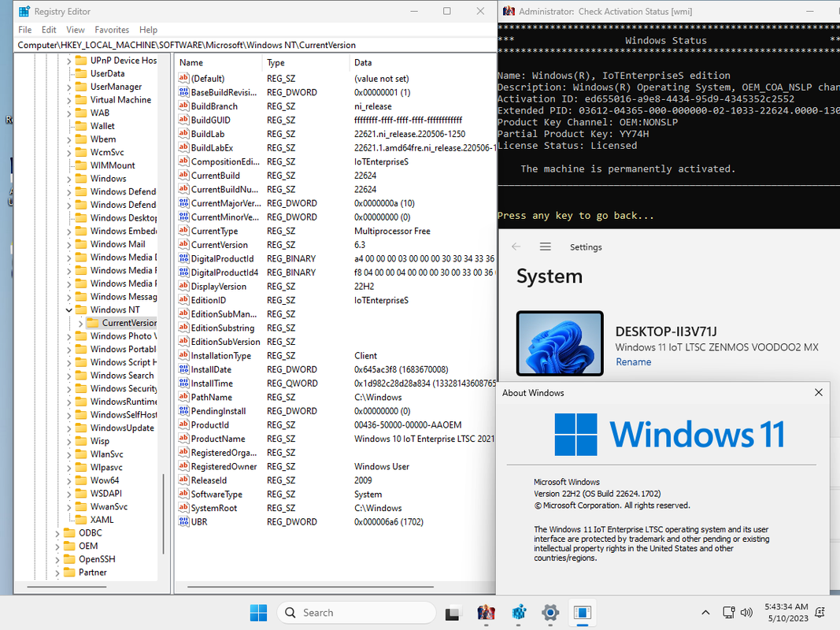
Task: Select the Windows Mail key in tree
Action: (x=117, y=244)
